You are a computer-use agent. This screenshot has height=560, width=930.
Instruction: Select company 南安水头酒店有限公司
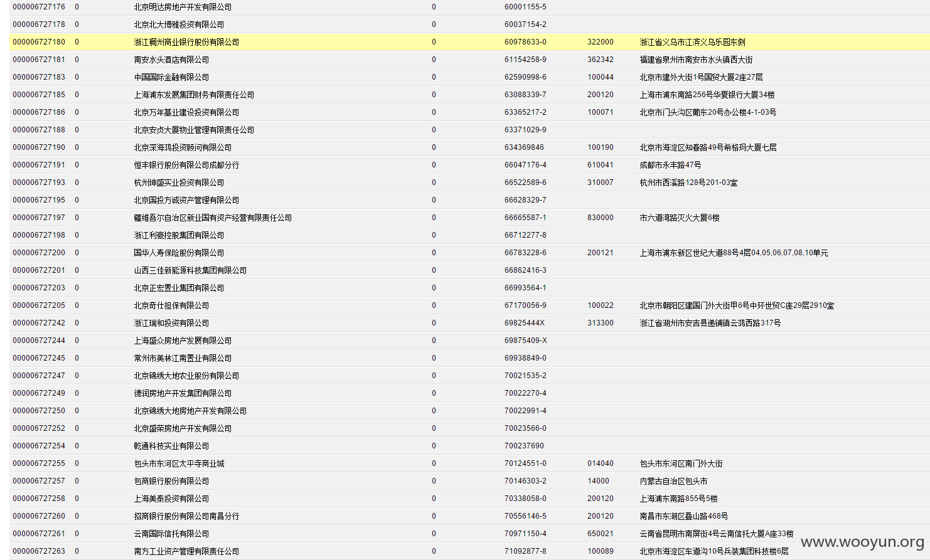pyautogui.click(x=171, y=60)
